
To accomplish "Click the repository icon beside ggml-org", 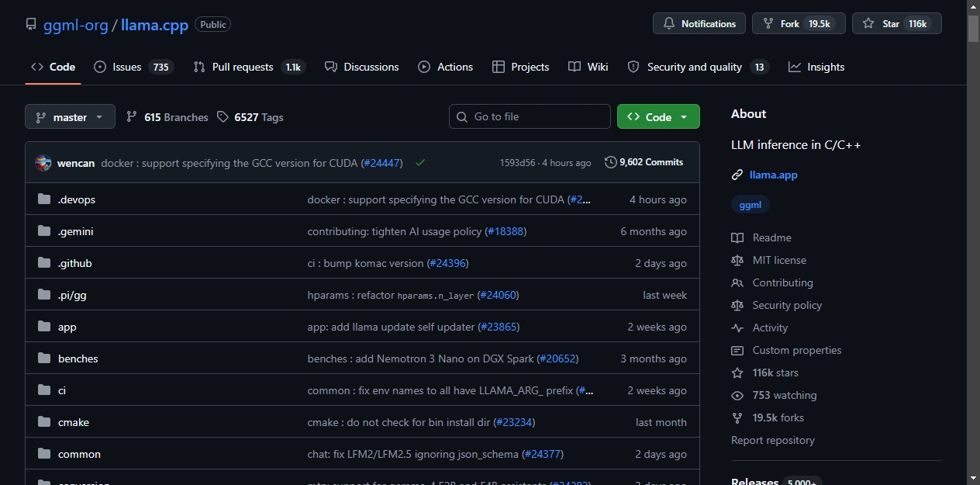I will (31, 24).
